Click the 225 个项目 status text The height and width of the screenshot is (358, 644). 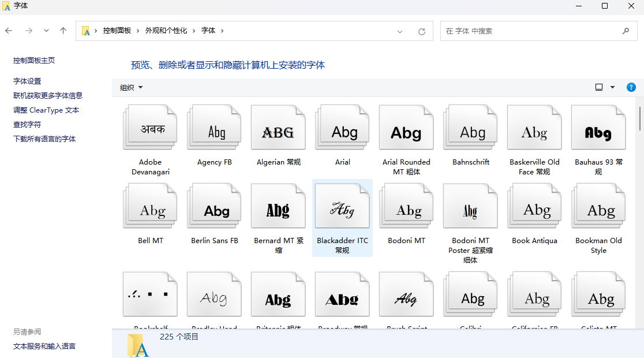(x=179, y=337)
